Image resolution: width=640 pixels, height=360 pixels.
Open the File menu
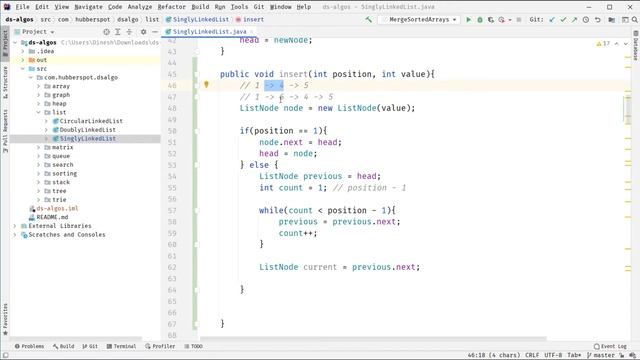pyautogui.click(x=22, y=7)
